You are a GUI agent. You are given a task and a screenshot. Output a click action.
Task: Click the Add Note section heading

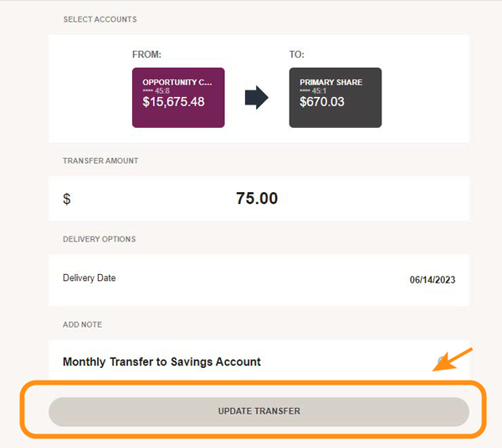82,324
